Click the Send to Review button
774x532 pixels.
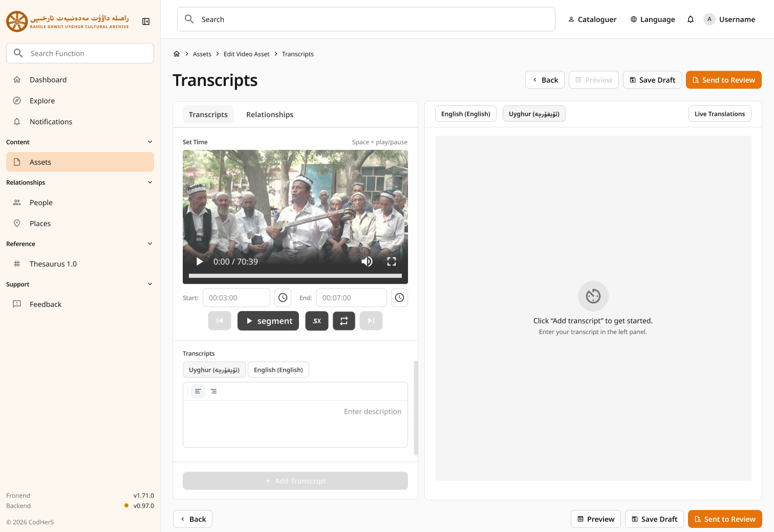pos(723,80)
